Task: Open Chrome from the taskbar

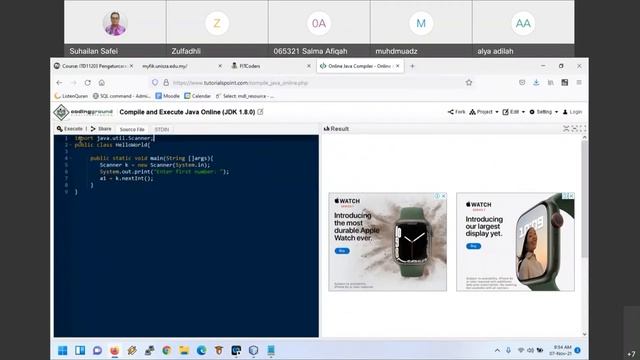Action: pos(167,350)
